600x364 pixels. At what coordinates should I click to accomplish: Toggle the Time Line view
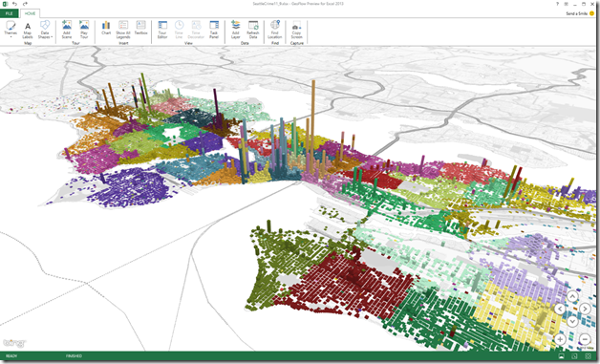point(179,30)
